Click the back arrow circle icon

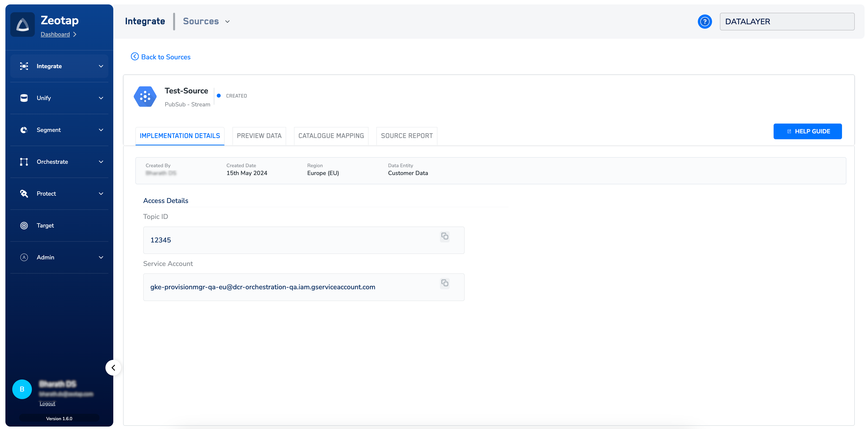(135, 57)
